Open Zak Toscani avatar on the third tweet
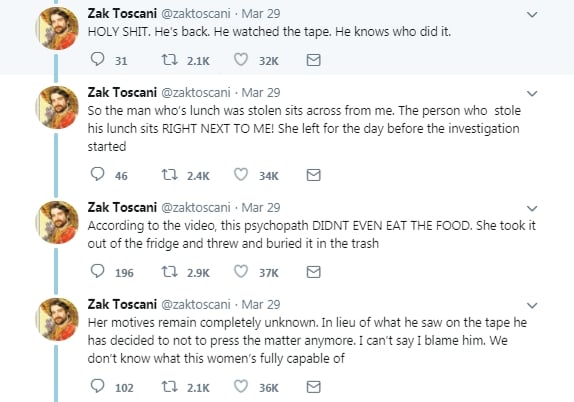Viewport: 574px width, 402px height. [57, 222]
